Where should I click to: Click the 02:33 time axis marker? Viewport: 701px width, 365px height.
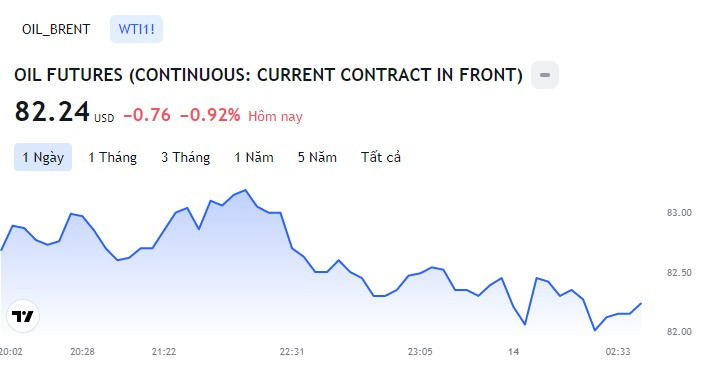pos(618,352)
